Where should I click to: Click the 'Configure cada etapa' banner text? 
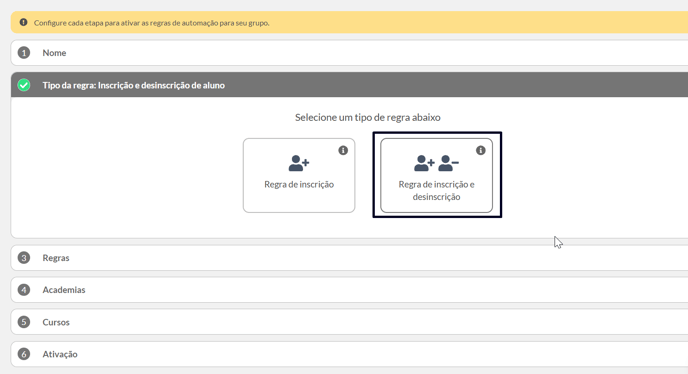pyautogui.click(x=151, y=23)
